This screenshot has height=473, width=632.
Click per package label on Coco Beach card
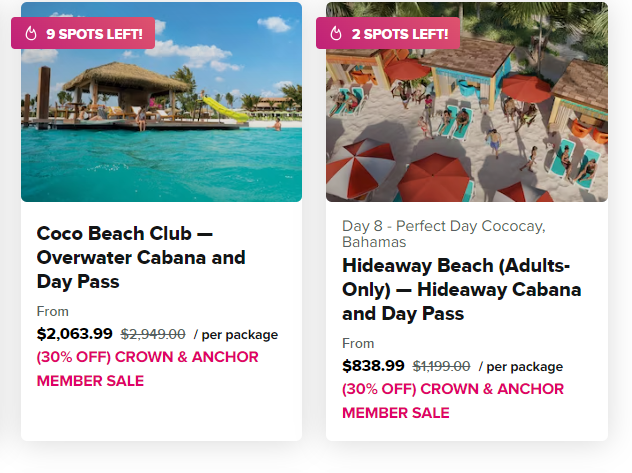coord(236,334)
